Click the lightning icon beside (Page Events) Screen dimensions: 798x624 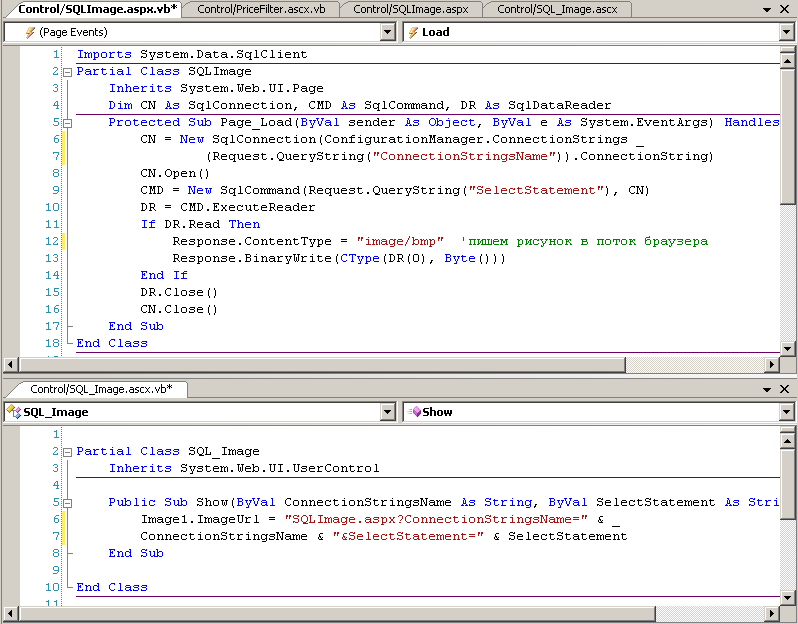tap(30, 33)
